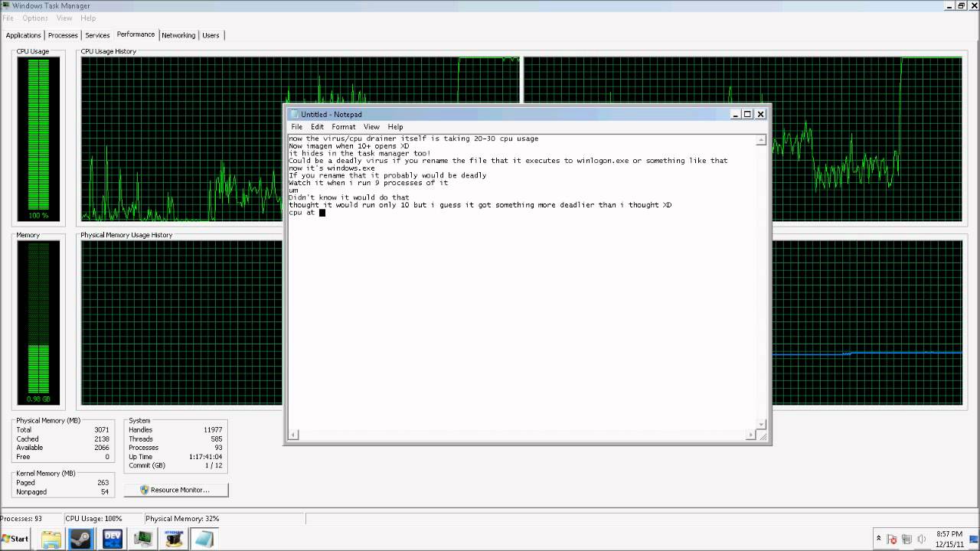This screenshot has height=551, width=980.
Task: Switch to the Networking tab
Action: [x=178, y=35]
